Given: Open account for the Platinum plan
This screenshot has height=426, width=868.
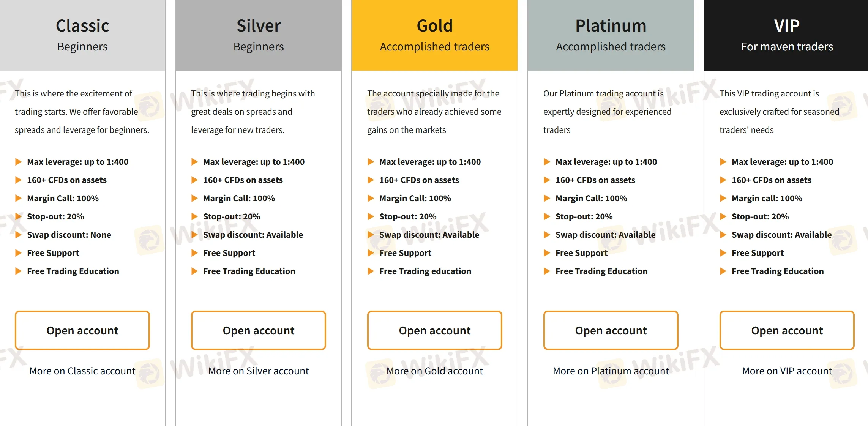Looking at the screenshot, I should click(x=610, y=330).
